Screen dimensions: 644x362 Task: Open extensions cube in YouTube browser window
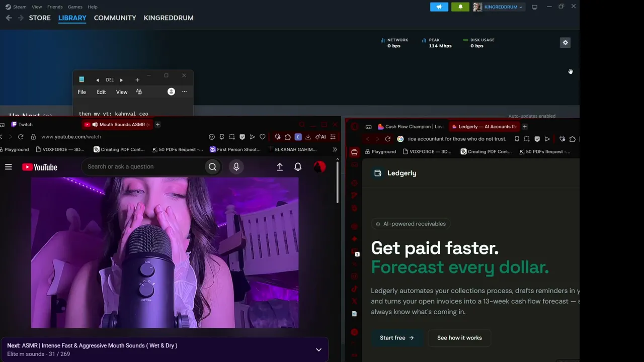288,137
